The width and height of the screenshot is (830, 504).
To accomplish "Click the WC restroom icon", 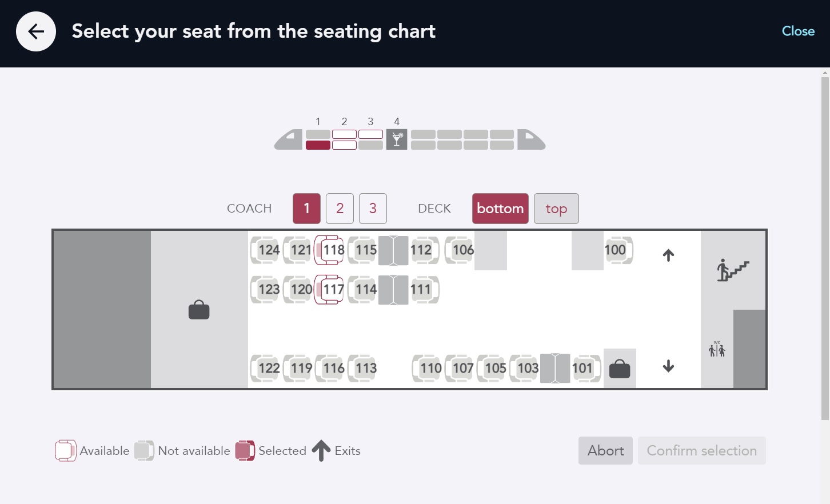I will point(717,349).
